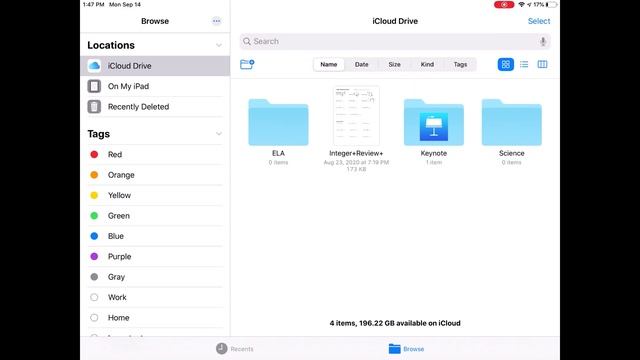The width and height of the screenshot is (640, 360).
Task: Tap the Recents tab label
Action: (242, 349)
